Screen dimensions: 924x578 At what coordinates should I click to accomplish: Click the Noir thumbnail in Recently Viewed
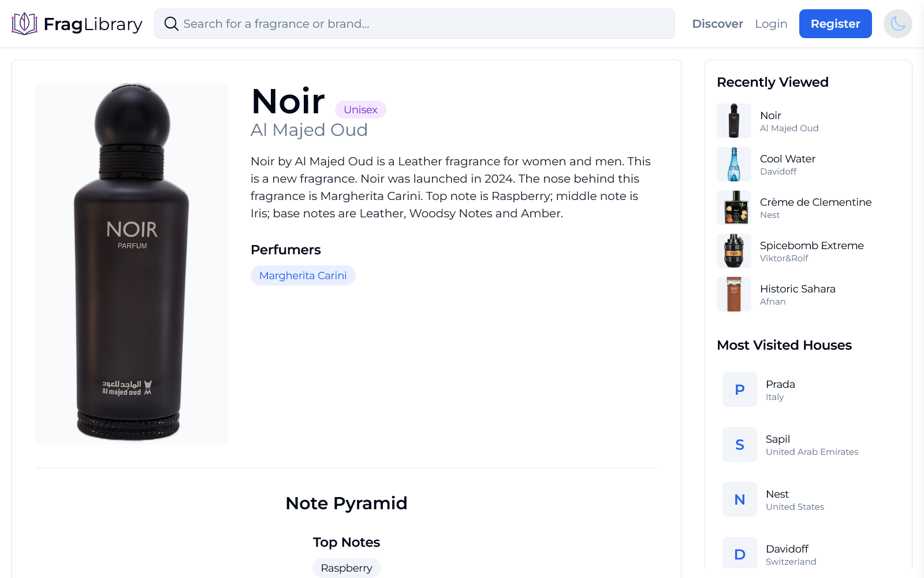[x=734, y=121]
